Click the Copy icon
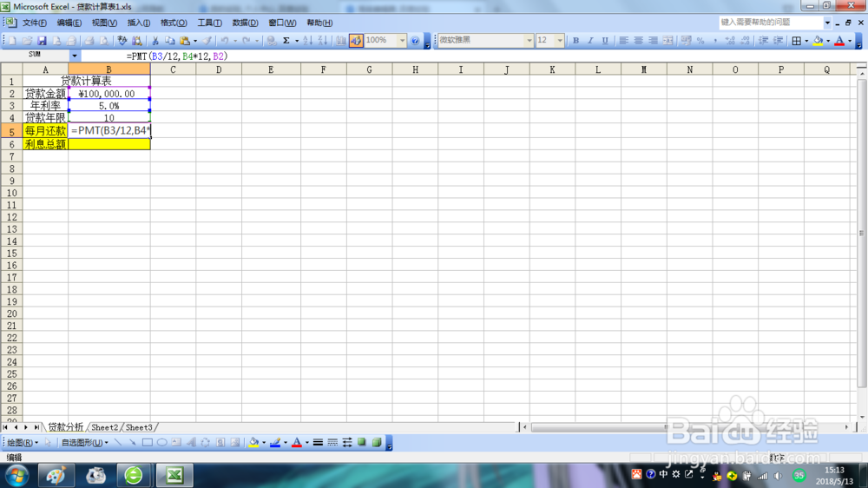Screen dimensions: 868x488 (170, 41)
